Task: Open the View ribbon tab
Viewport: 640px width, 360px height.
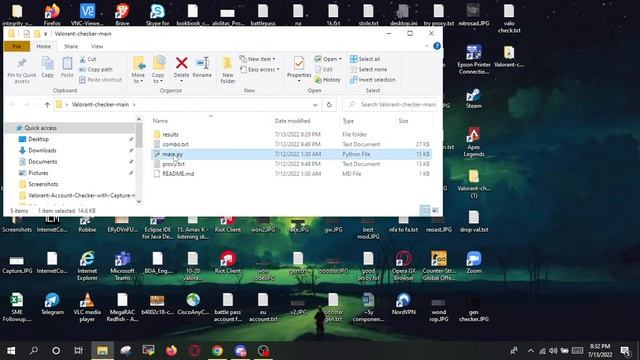Action: click(97, 47)
